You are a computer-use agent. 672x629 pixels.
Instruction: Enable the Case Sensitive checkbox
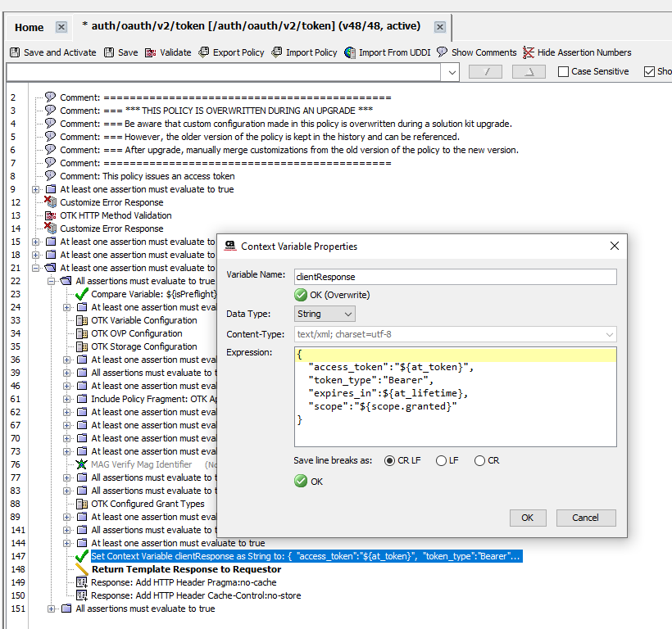point(563,72)
